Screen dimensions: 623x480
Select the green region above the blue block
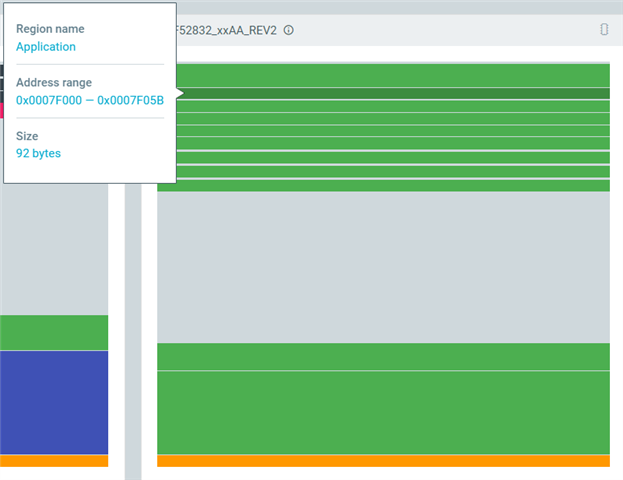pos(54,333)
